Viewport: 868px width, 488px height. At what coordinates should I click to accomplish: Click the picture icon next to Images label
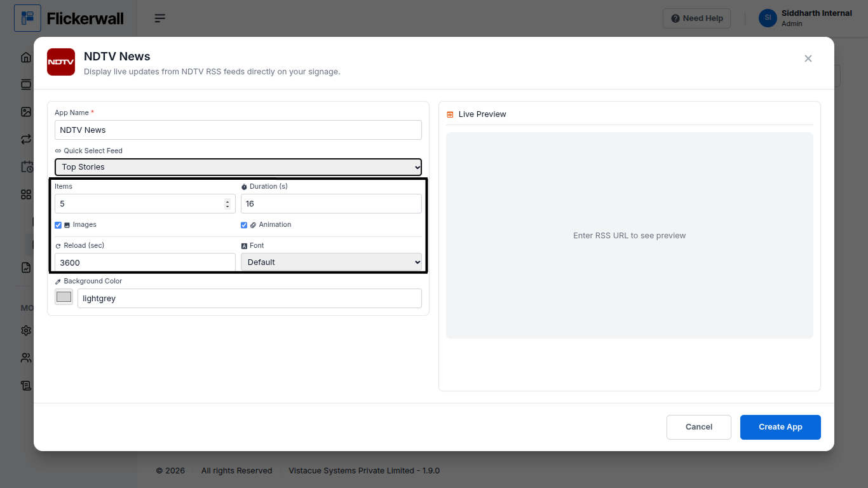[67, 225]
